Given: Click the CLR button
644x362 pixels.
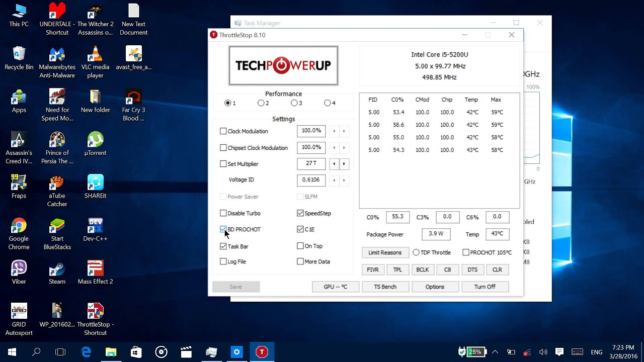Looking at the screenshot, I should coord(497,269).
